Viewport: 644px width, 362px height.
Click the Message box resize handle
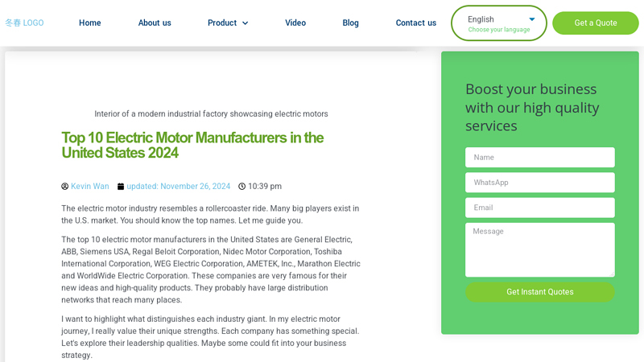click(x=612, y=274)
